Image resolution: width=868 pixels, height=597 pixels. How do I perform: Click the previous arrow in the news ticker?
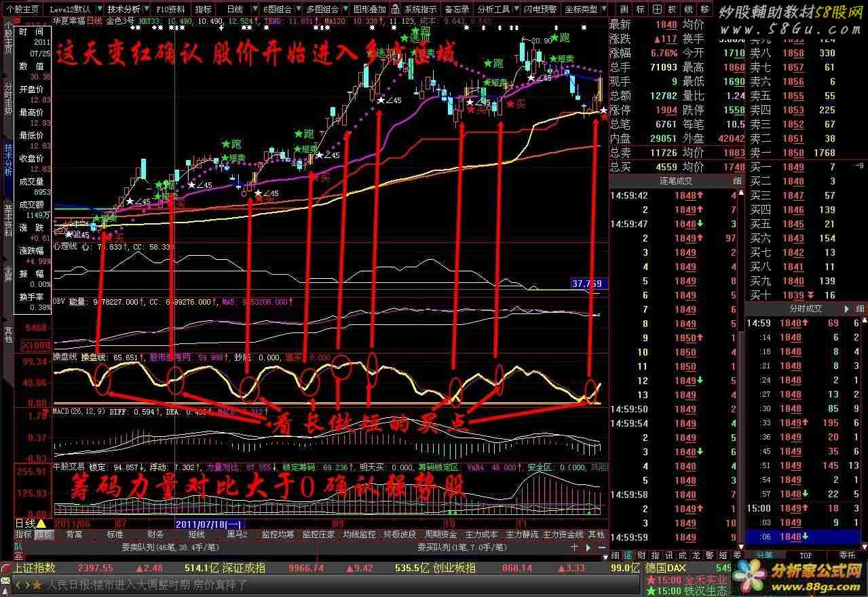click(18, 583)
